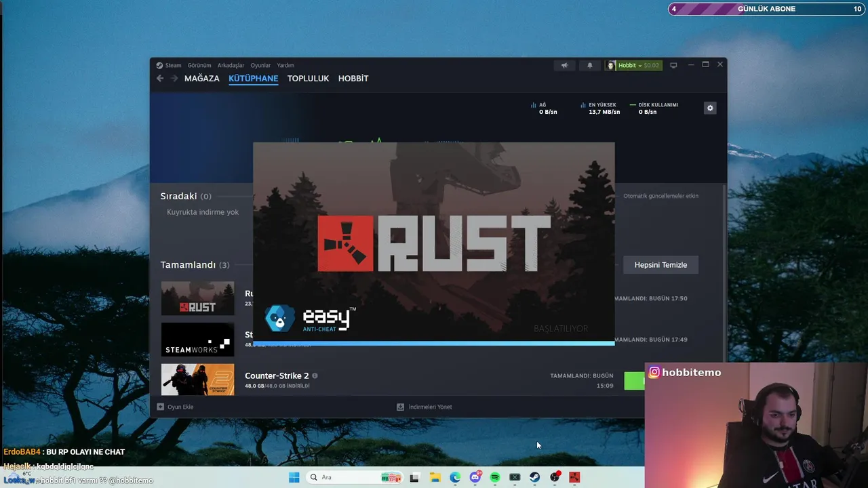Image resolution: width=868 pixels, height=488 pixels.
Task: Click İndirmeleri Yönet download icon
Action: pyautogui.click(x=400, y=407)
